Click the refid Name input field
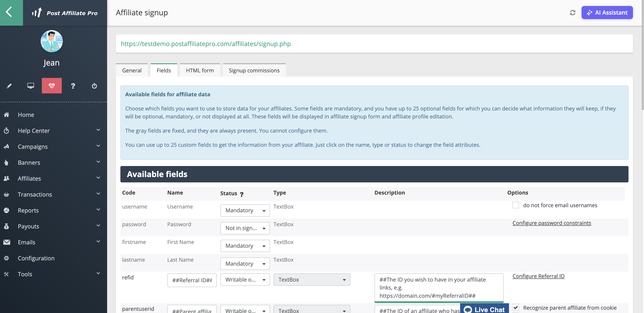The image size is (644, 313). [x=192, y=280]
